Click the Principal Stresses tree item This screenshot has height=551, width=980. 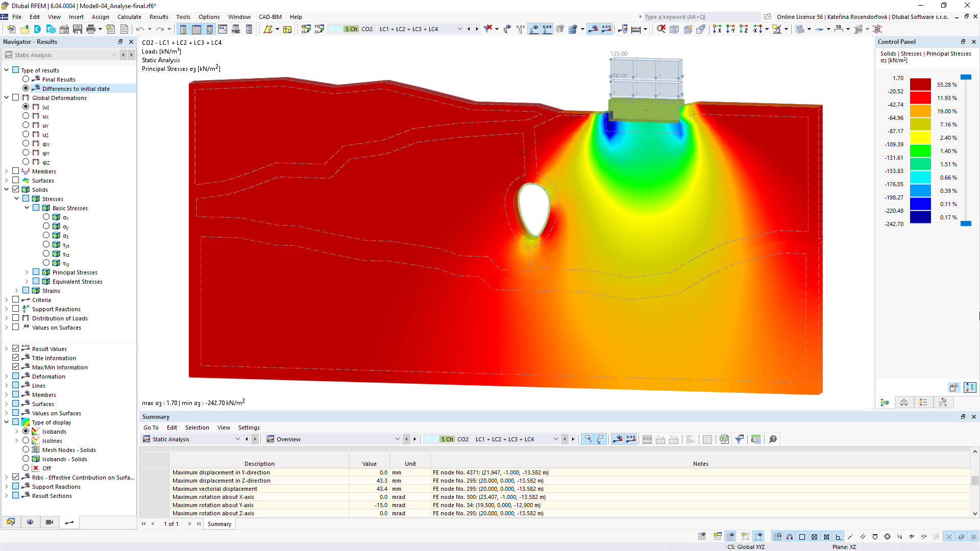click(x=75, y=272)
